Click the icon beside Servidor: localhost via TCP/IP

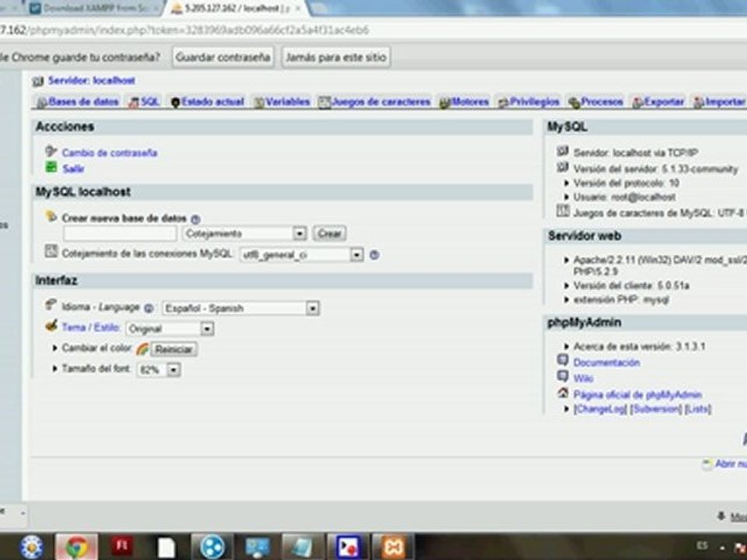pyautogui.click(x=563, y=151)
